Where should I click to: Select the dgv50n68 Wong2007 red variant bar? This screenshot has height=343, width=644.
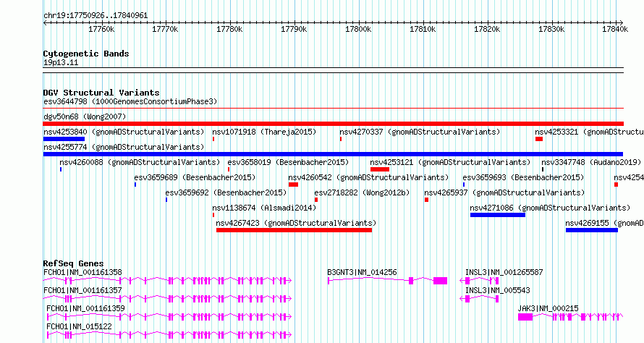[x=334, y=124]
